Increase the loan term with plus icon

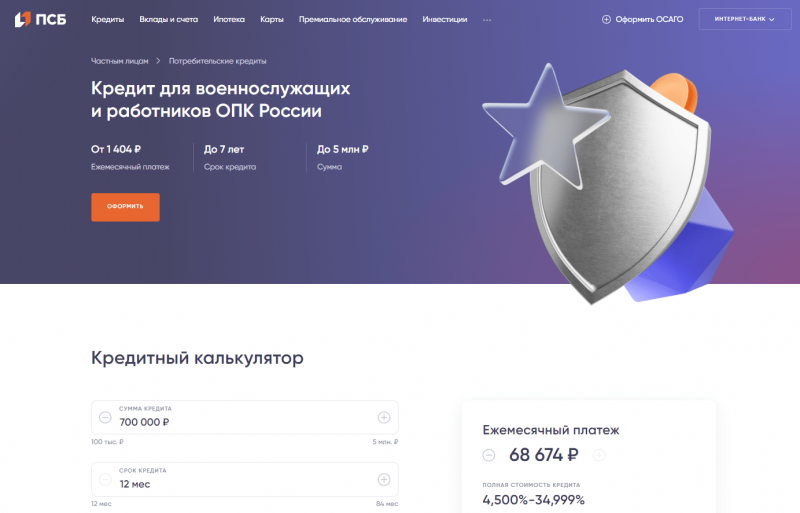pos(384,479)
